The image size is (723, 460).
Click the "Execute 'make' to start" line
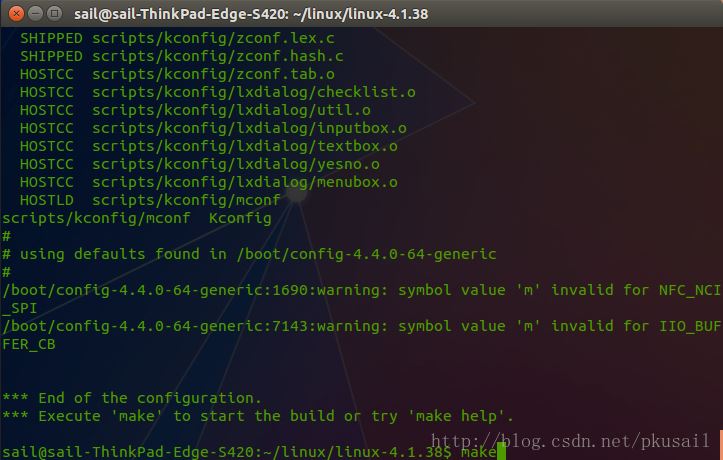click(258, 416)
